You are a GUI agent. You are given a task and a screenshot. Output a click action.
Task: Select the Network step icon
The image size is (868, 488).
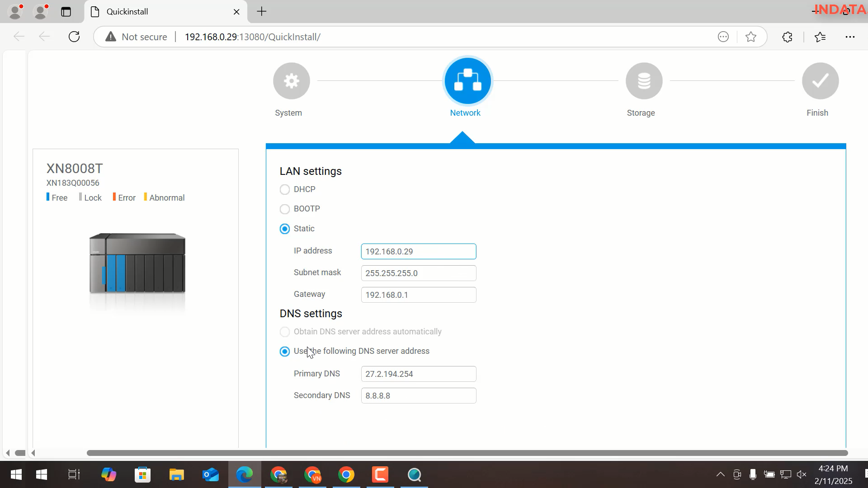click(x=467, y=81)
